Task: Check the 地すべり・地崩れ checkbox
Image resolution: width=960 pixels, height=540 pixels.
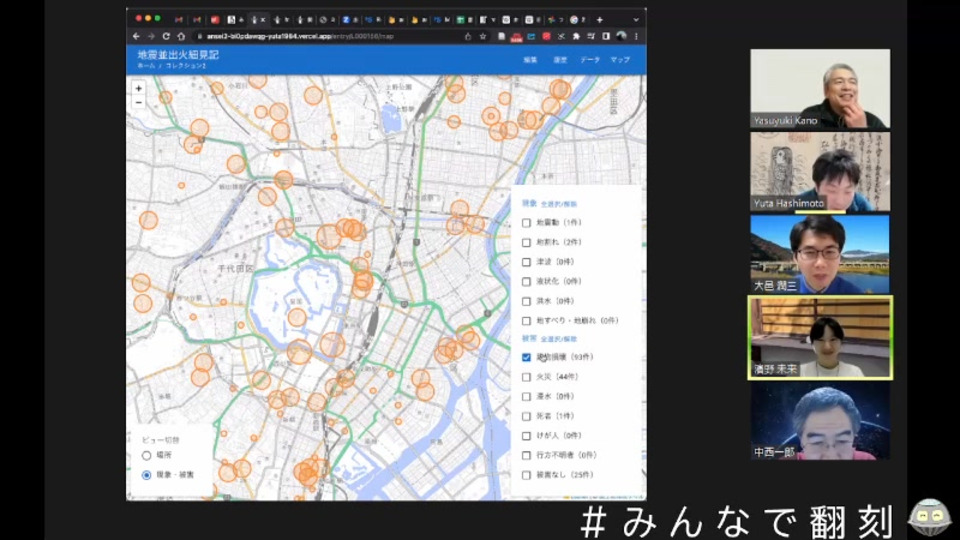Action: click(526, 321)
